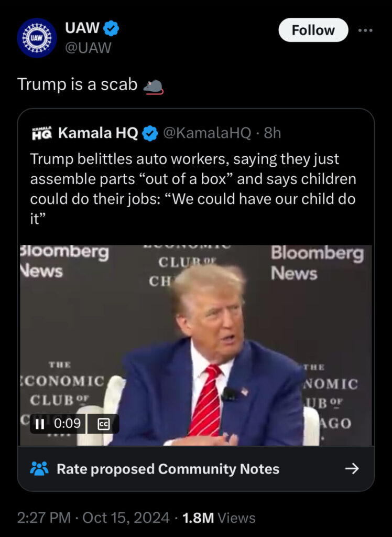The image size is (392, 537).
Task: Open the quoted tweet's 8h timestamp
Action: coord(273,133)
